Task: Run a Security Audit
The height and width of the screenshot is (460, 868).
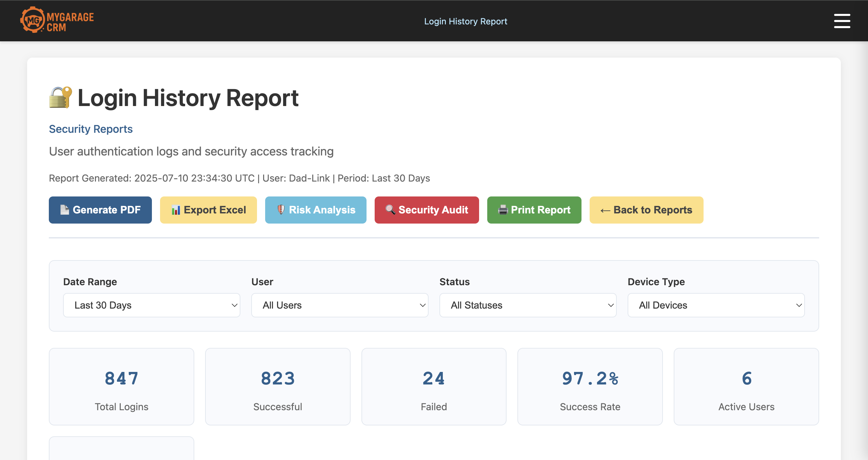Action: click(427, 210)
